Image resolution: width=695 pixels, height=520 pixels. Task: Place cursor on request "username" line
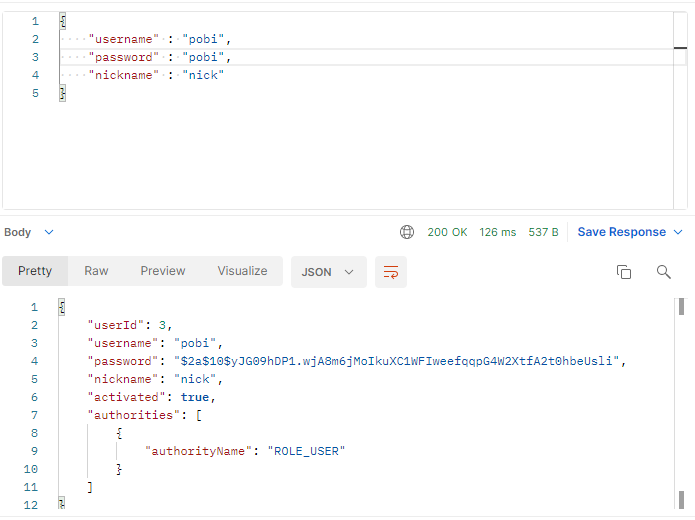pyautogui.click(x=160, y=39)
